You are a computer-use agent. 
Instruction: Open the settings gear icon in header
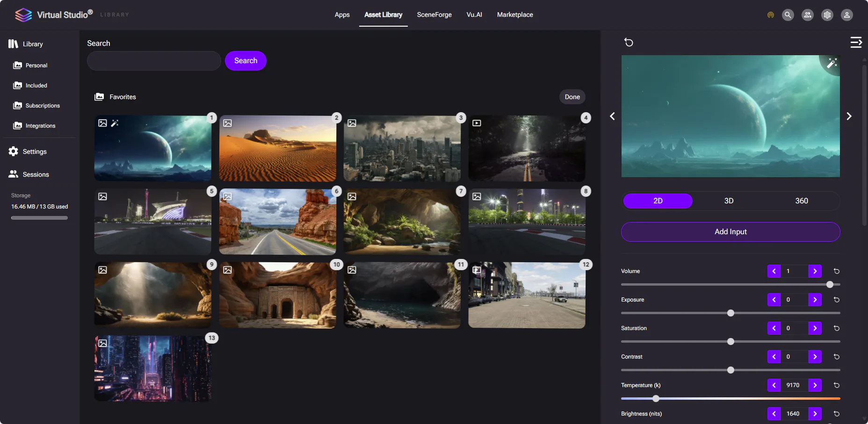click(827, 15)
